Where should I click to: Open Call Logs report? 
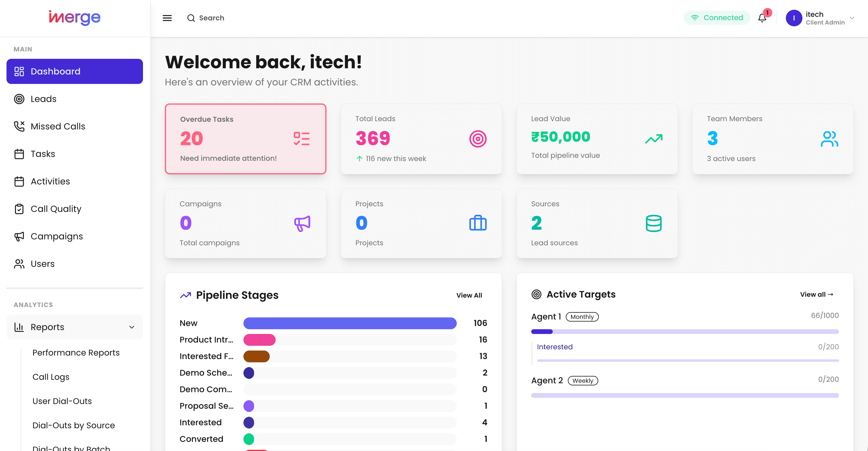51,377
